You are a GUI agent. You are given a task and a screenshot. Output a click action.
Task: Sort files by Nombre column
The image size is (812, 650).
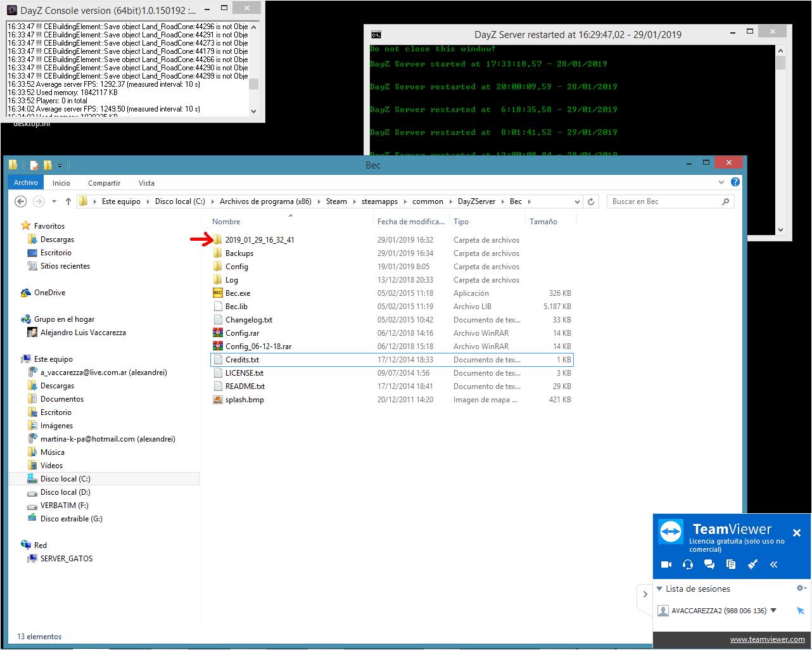pyautogui.click(x=226, y=222)
